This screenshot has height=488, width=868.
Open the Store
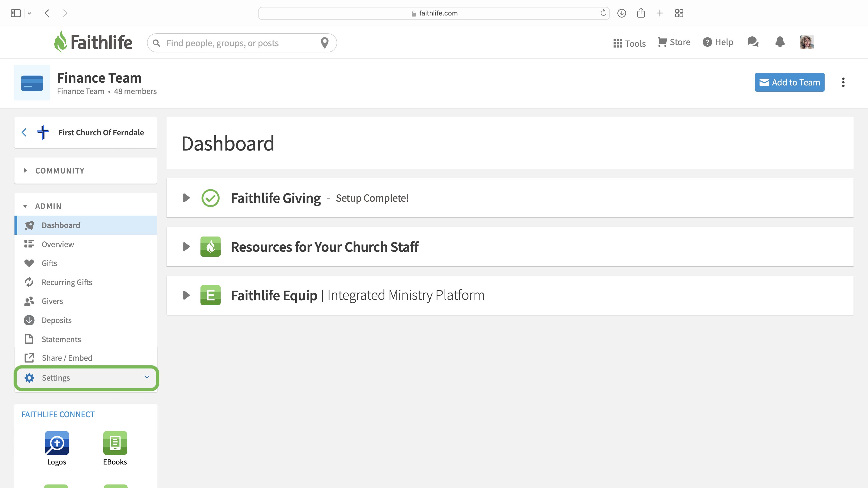point(674,42)
